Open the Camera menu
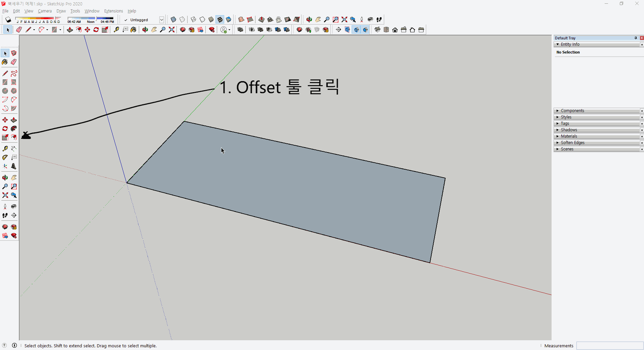644x350 pixels. pyautogui.click(x=45, y=11)
